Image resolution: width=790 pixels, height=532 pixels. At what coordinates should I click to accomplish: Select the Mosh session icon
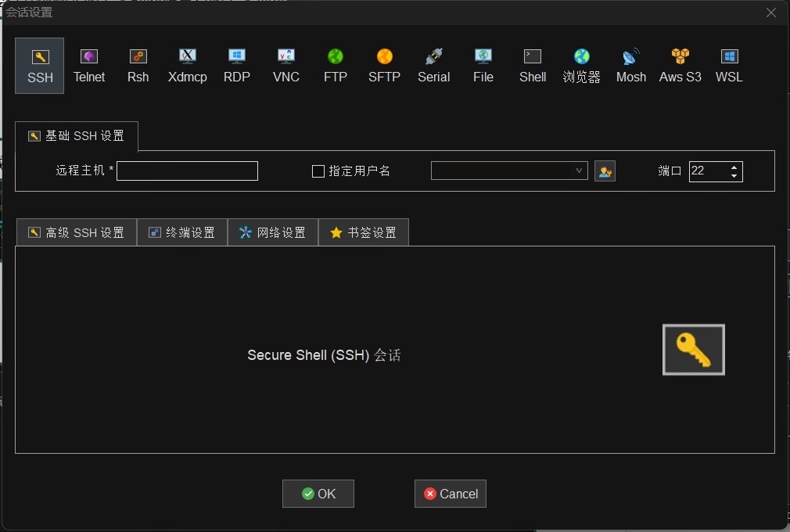[x=630, y=66]
